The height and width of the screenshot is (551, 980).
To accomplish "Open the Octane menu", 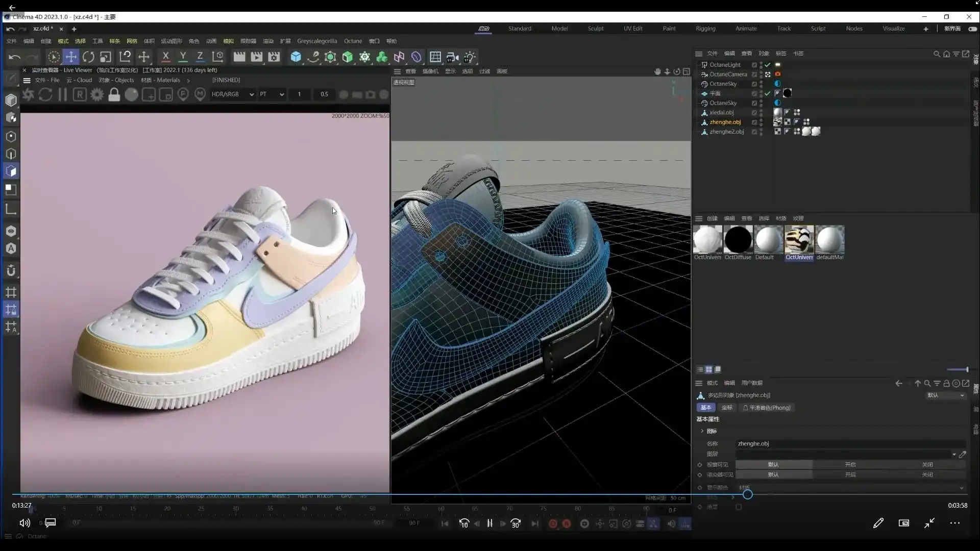I will tap(353, 41).
